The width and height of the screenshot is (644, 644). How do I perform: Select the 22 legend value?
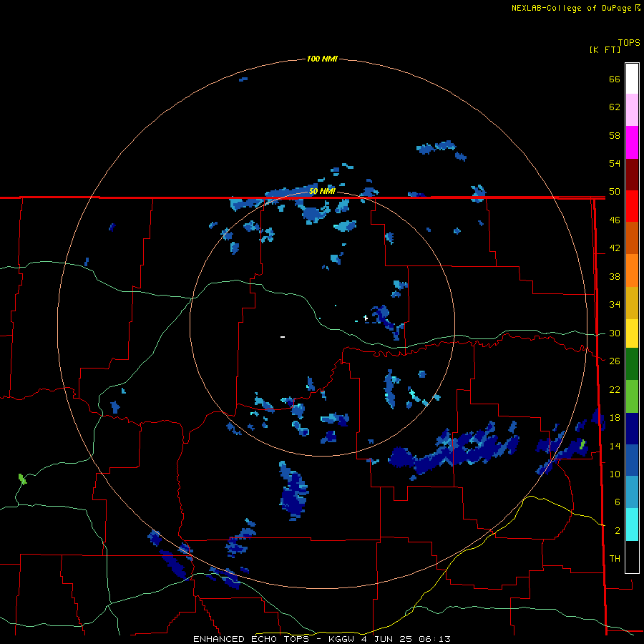pyautogui.click(x=615, y=389)
